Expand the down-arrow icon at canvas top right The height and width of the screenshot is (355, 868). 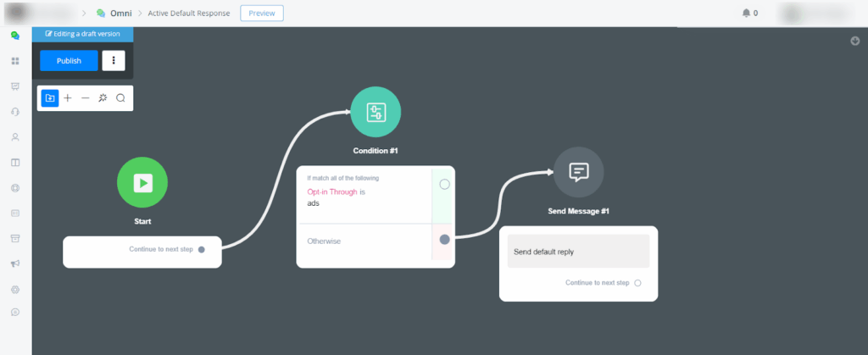855,42
